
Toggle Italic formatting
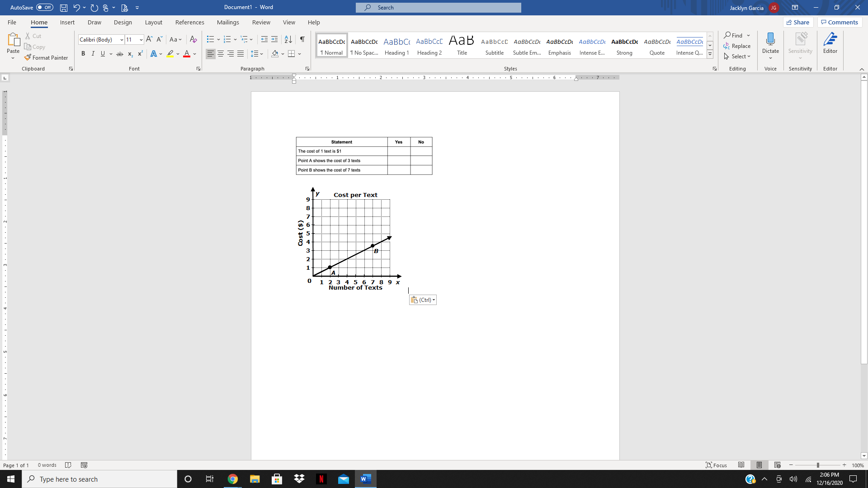93,54
